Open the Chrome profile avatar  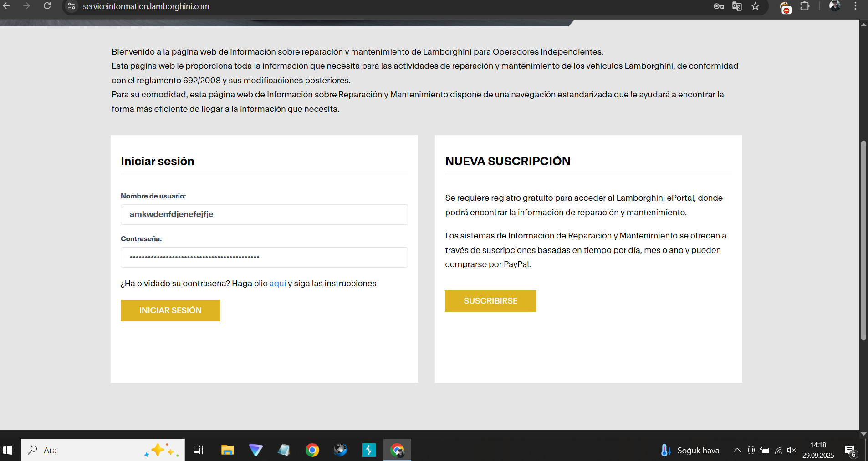[x=834, y=6]
